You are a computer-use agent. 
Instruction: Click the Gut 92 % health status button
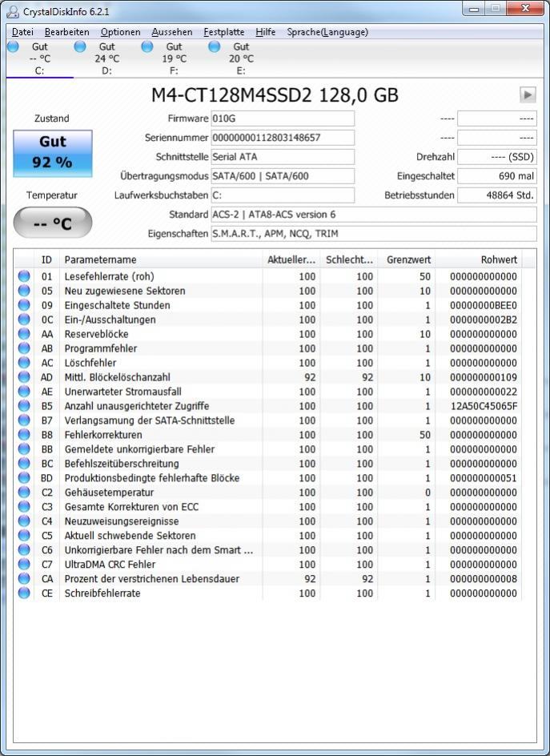coord(53,153)
